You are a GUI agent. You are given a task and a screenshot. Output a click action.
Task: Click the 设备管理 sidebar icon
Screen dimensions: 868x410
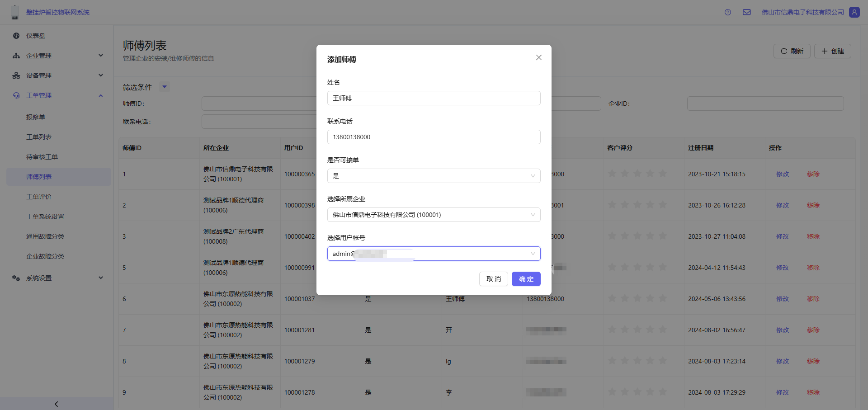tap(16, 75)
